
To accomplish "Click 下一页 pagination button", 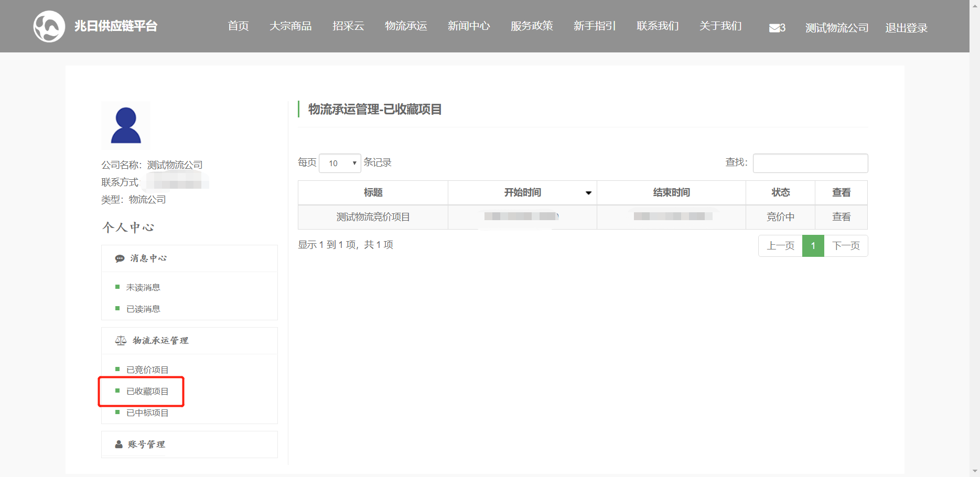I will click(x=846, y=246).
